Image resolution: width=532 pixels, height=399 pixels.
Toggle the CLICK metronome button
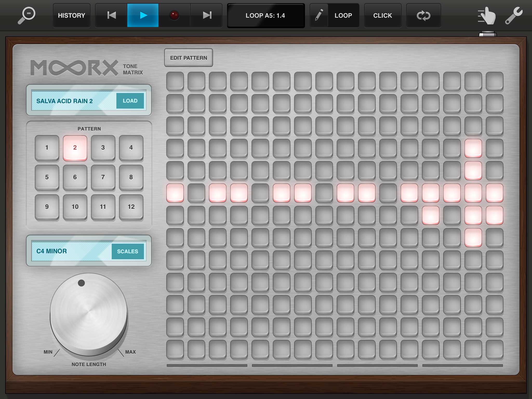tap(382, 15)
